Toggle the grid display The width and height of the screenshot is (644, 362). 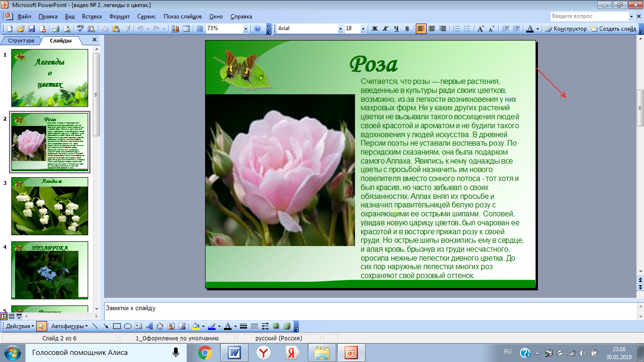point(200,29)
